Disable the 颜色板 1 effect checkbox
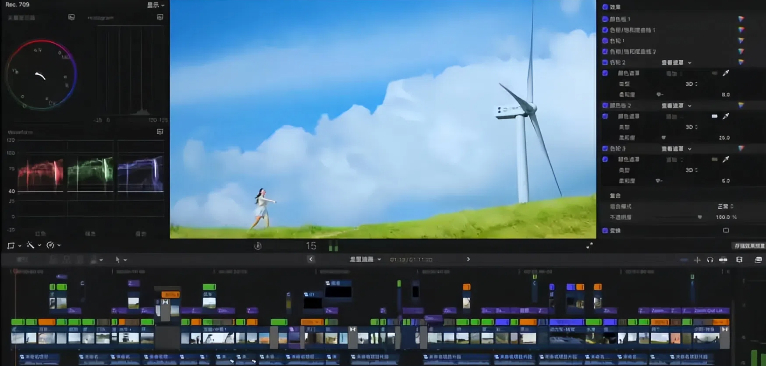The width and height of the screenshot is (766, 366). (605, 19)
